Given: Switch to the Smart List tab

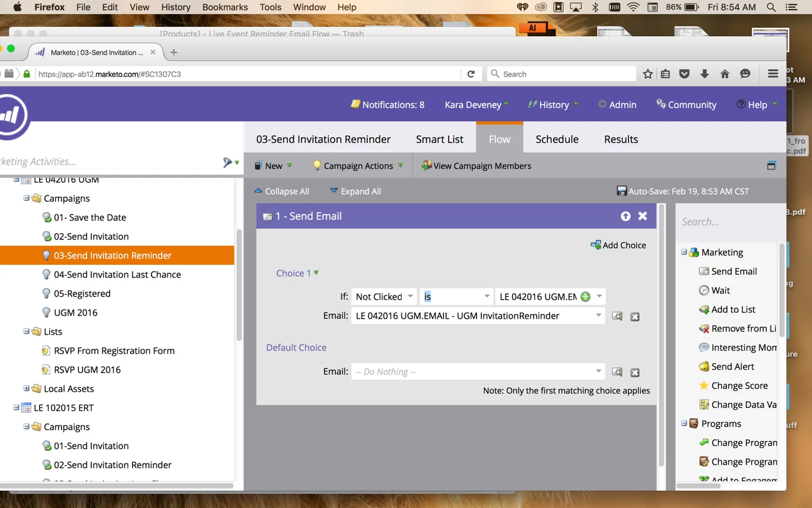Looking at the screenshot, I should (x=440, y=139).
